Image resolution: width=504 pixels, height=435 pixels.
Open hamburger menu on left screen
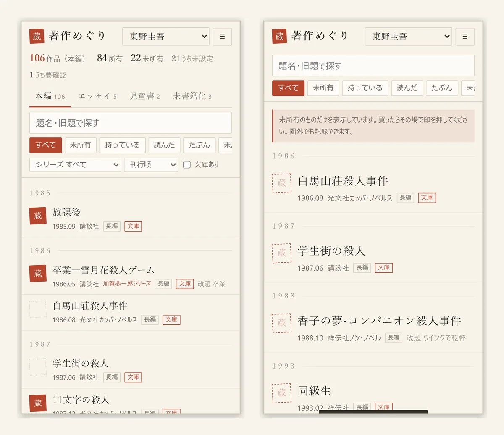coord(222,37)
